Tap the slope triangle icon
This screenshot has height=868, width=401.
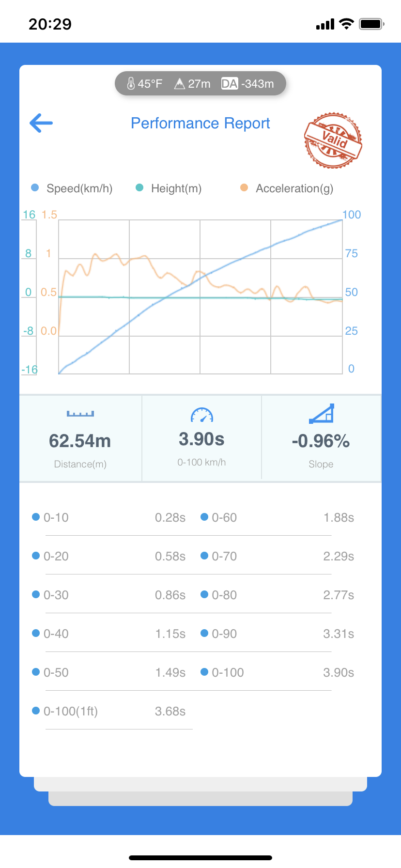(322, 414)
